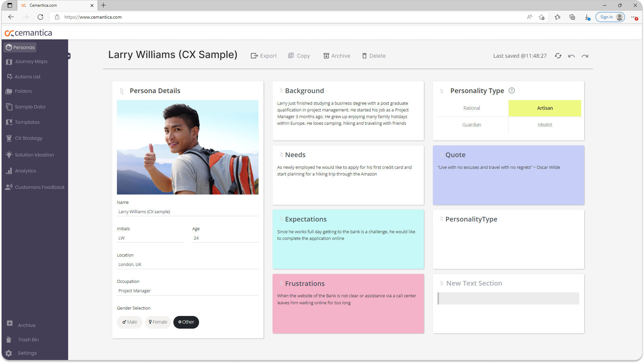This screenshot has width=644, height=363.
Task: Export the Larry Williams persona
Action: (264, 56)
